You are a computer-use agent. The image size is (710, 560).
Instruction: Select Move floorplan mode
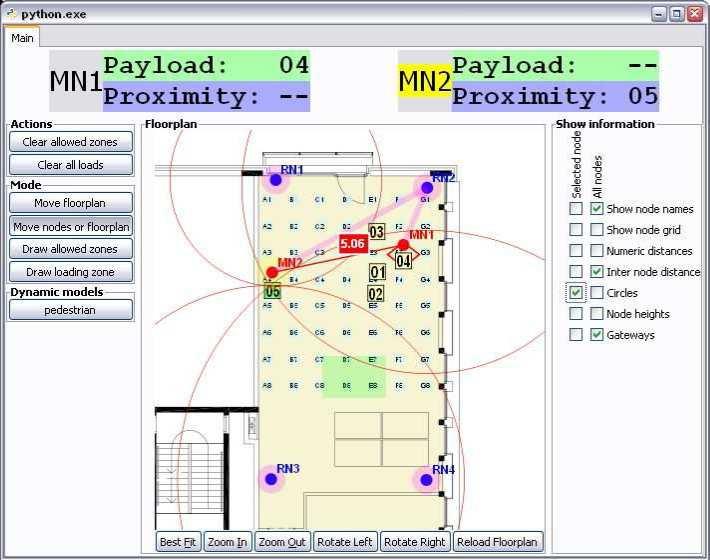[x=71, y=203]
